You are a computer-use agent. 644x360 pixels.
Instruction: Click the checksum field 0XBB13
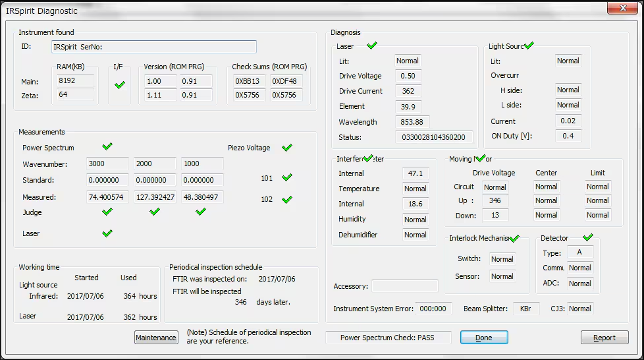click(249, 81)
